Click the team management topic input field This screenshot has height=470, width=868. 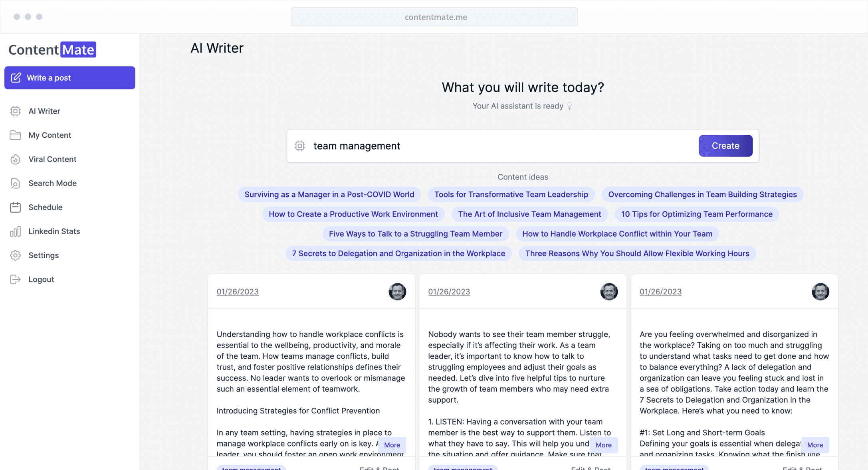[503, 146]
